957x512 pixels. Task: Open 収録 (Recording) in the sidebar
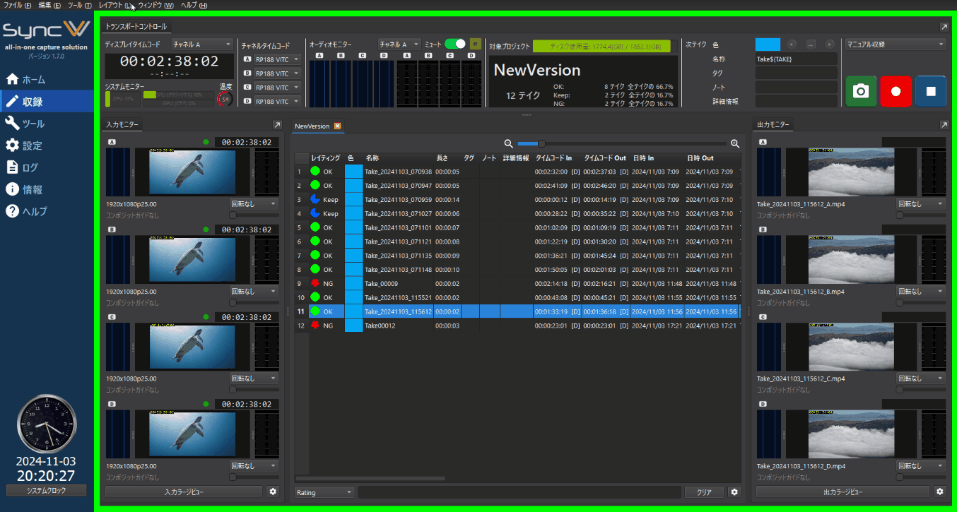coord(47,101)
